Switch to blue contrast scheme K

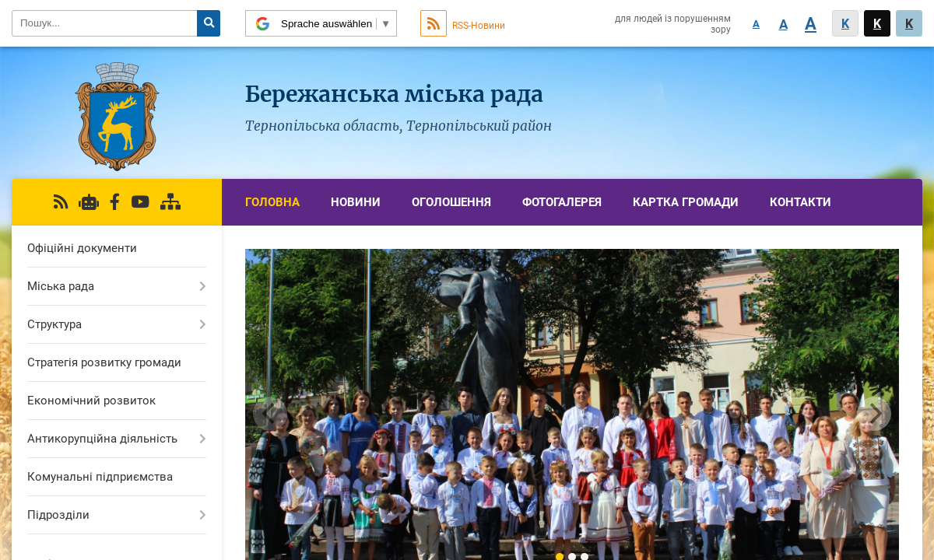point(909,23)
